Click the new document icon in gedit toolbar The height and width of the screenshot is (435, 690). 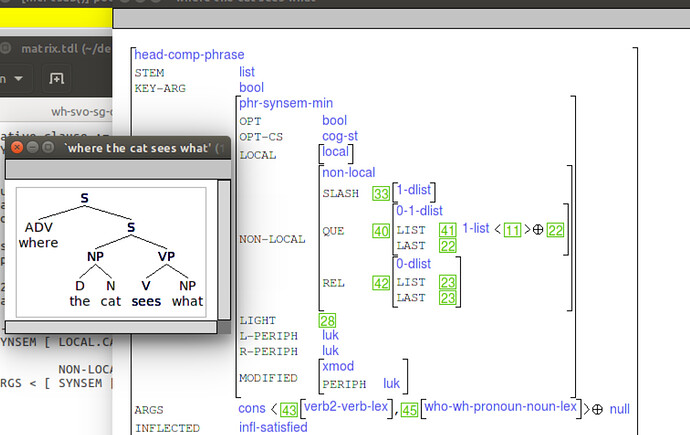(x=56, y=78)
